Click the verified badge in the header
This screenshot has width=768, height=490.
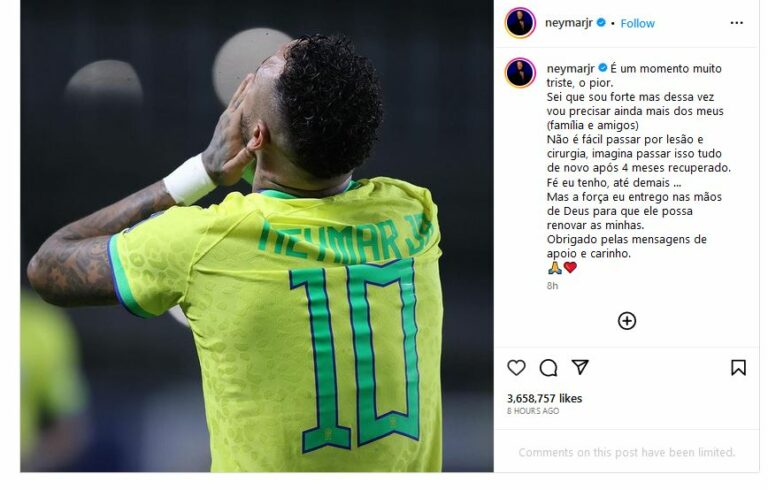pyautogui.click(x=601, y=23)
